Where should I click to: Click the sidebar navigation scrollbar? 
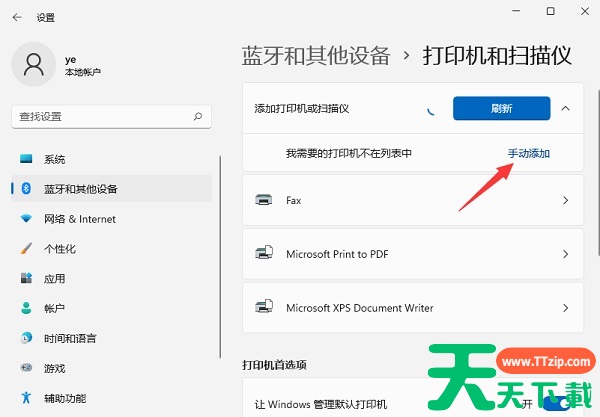[220, 257]
